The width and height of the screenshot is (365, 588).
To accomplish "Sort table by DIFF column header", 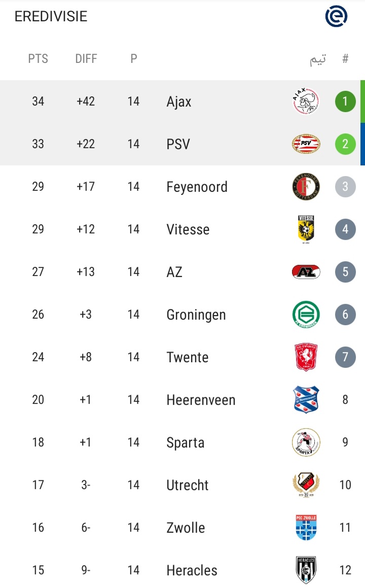I will (86, 58).
